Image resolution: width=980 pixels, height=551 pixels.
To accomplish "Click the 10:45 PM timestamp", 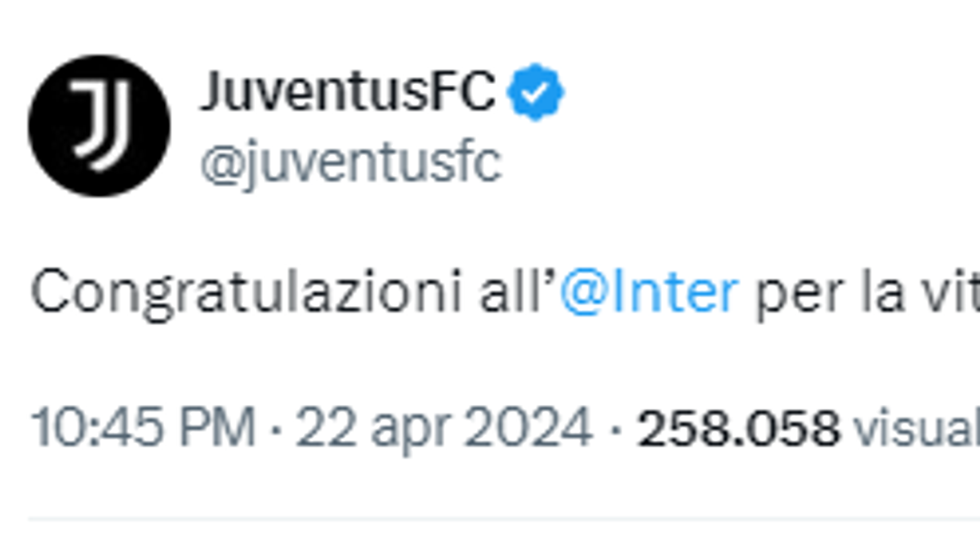I will (x=143, y=428).
